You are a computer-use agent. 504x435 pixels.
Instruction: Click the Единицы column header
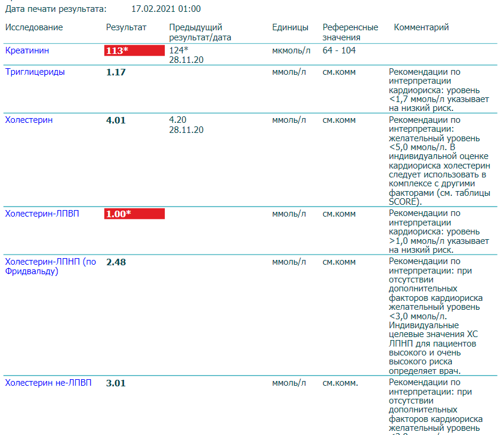coord(291,27)
